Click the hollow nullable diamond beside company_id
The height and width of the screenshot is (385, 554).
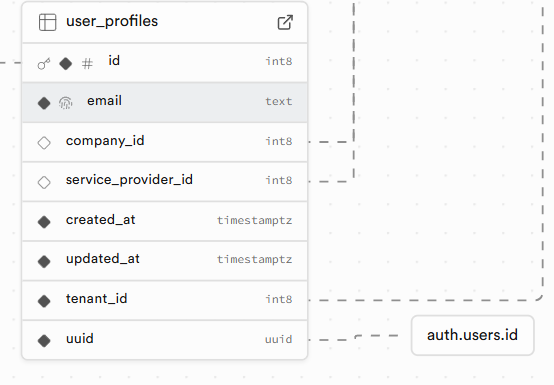pyautogui.click(x=44, y=143)
